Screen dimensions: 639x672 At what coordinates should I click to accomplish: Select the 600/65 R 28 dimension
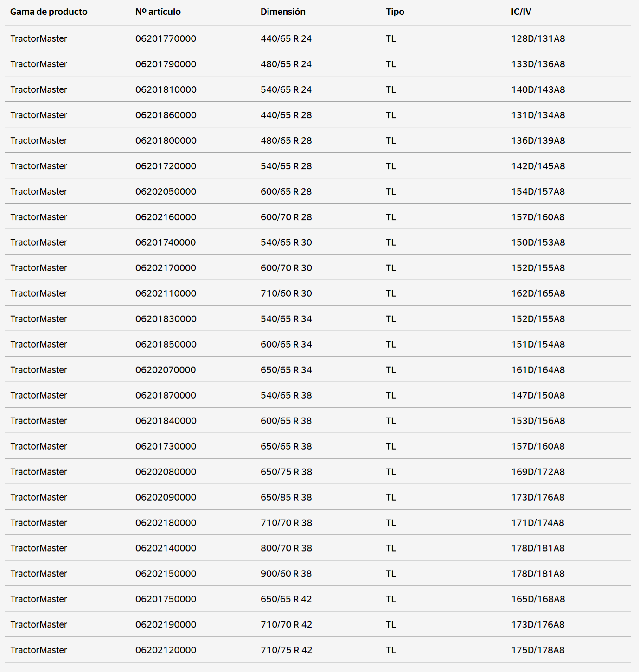[x=286, y=191]
